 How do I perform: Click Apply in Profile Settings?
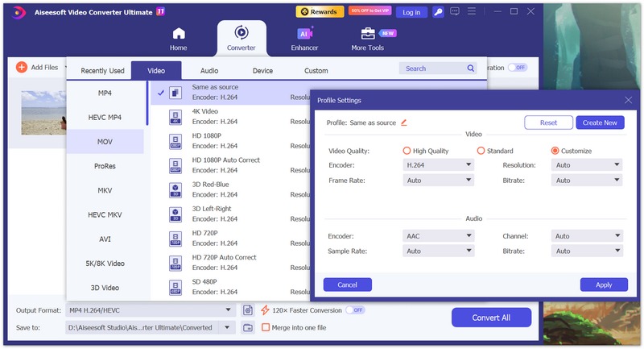click(x=604, y=285)
